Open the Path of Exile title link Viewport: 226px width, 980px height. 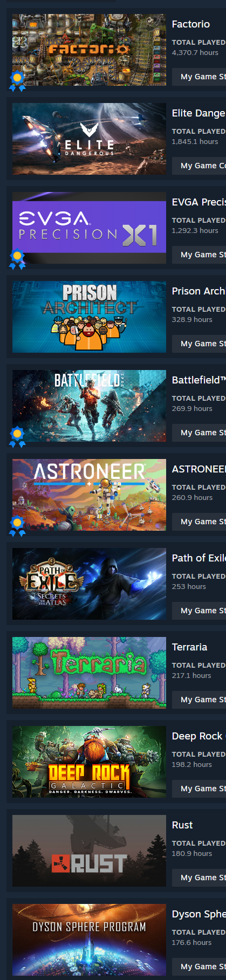[x=198, y=558]
